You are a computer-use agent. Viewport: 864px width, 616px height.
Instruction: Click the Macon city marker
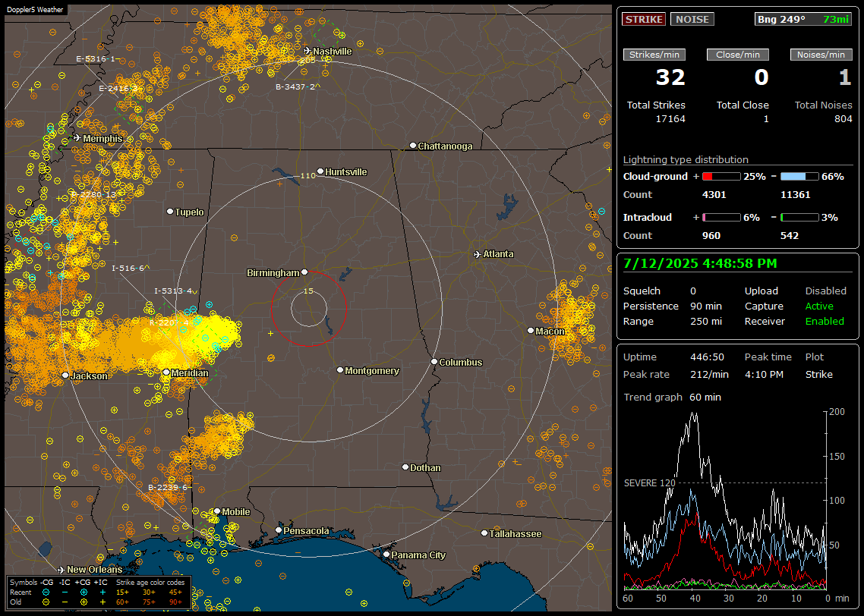point(531,330)
